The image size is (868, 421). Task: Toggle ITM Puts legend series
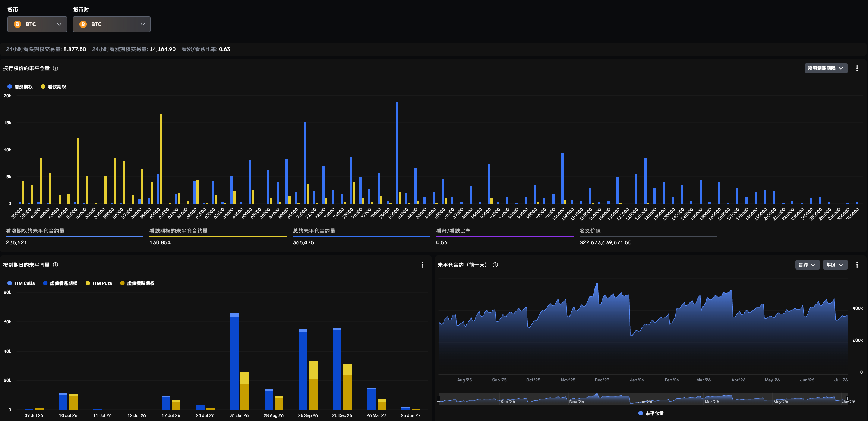pyautogui.click(x=99, y=283)
